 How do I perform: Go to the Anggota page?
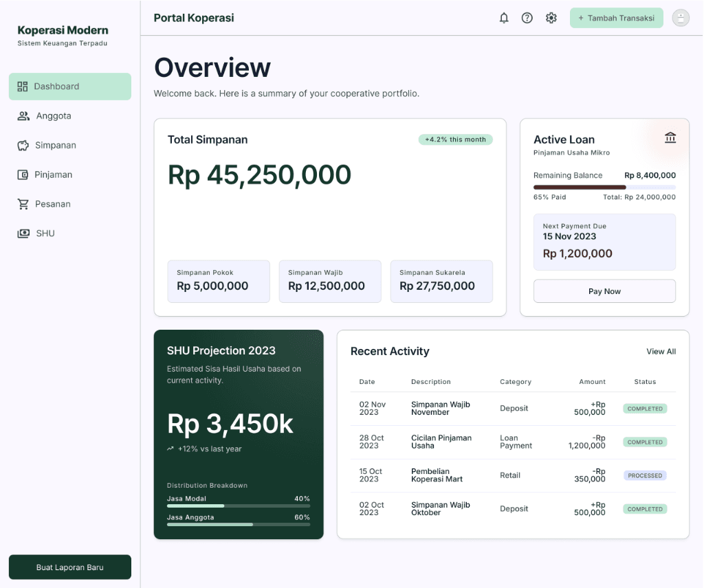pyautogui.click(x=70, y=116)
